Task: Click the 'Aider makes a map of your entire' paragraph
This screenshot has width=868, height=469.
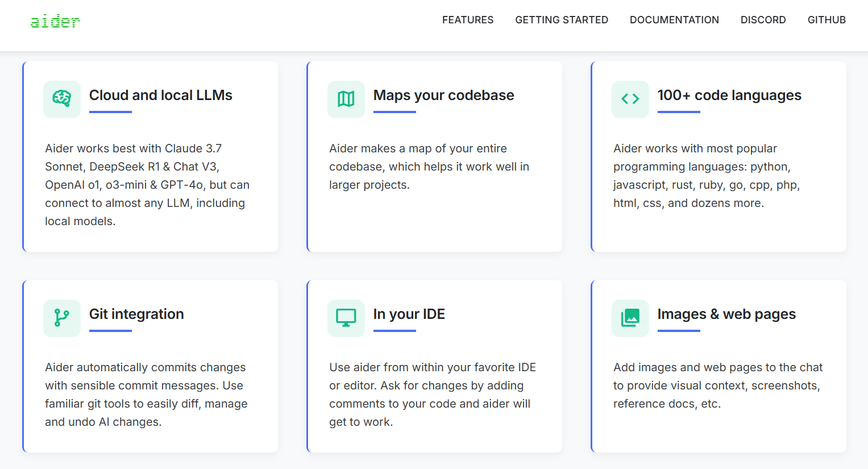Action: (430, 167)
